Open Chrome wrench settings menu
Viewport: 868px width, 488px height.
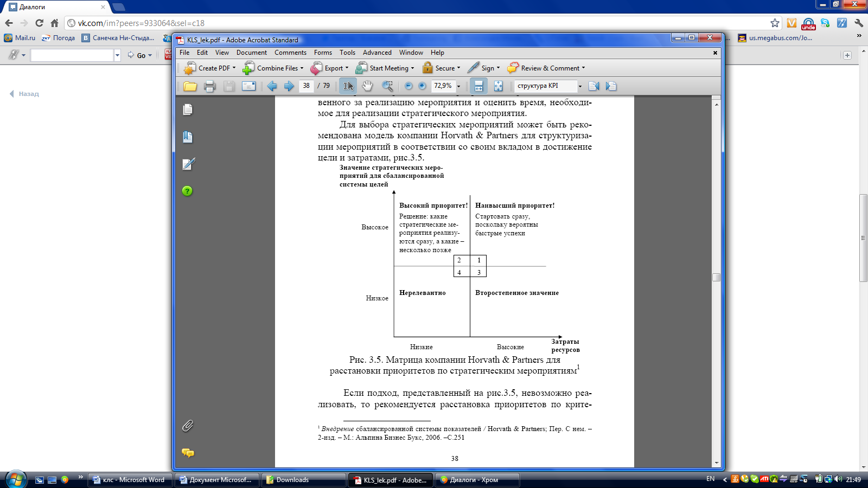point(859,23)
